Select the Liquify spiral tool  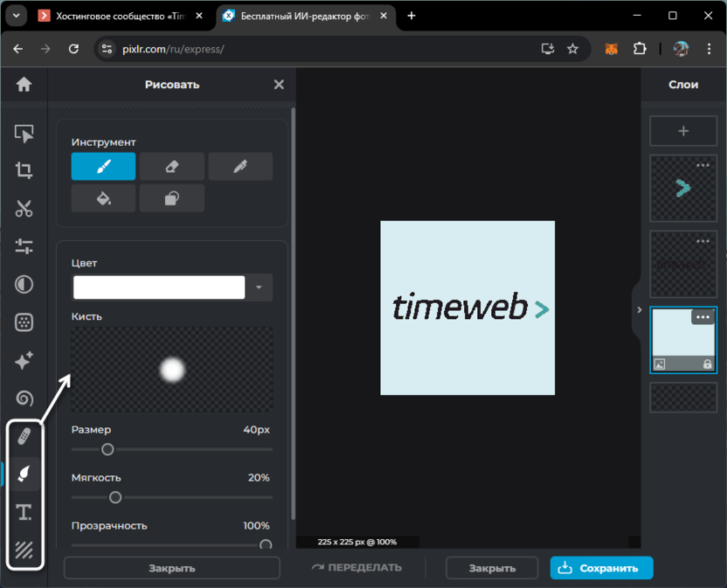[x=24, y=398]
